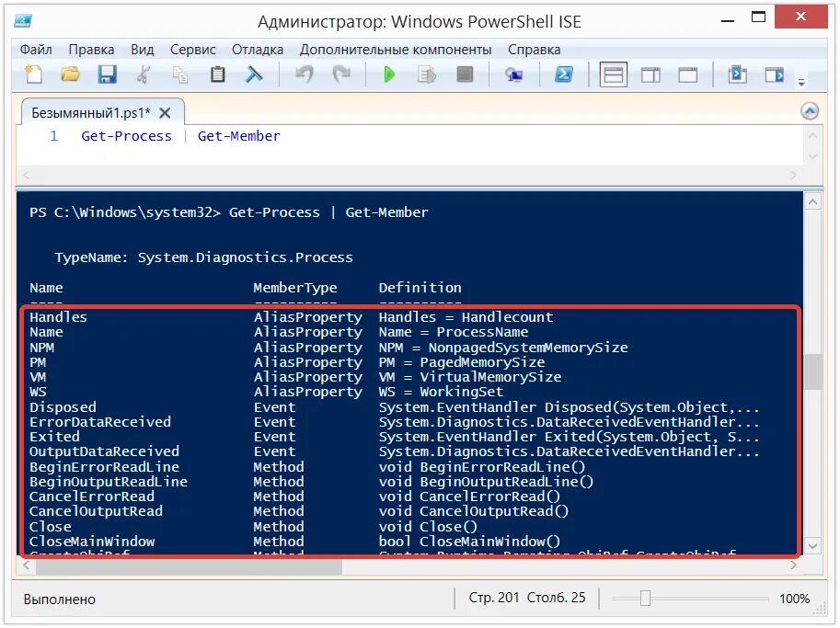Click the Run Selection icon

[426, 74]
